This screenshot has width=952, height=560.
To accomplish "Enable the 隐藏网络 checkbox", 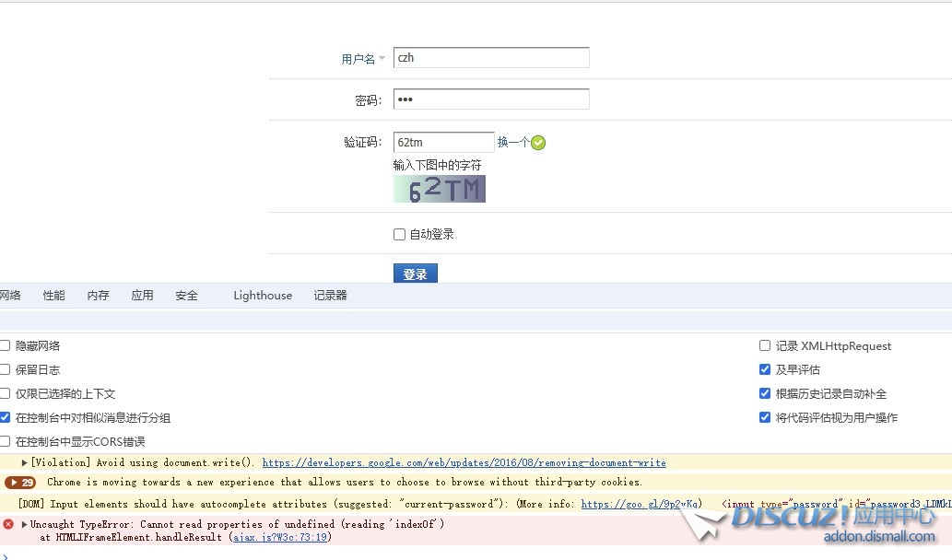I will coord(6,346).
